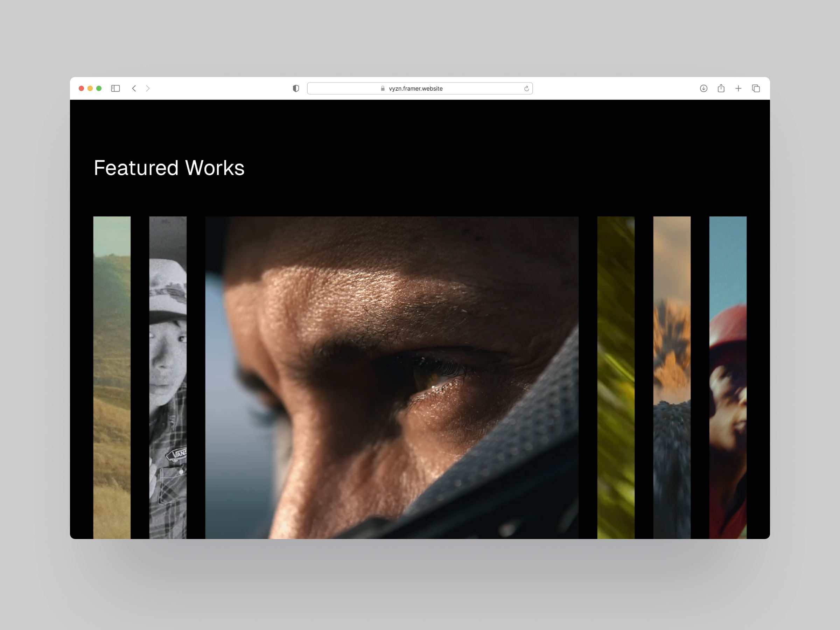Click the padlock icon in address bar
The image size is (840, 630).
[x=383, y=89]
